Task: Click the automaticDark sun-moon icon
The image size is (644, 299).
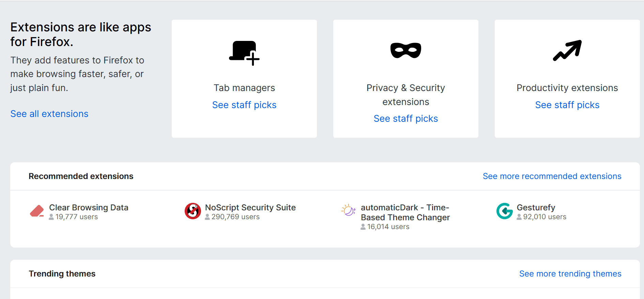Action: (x=348, y=210)
